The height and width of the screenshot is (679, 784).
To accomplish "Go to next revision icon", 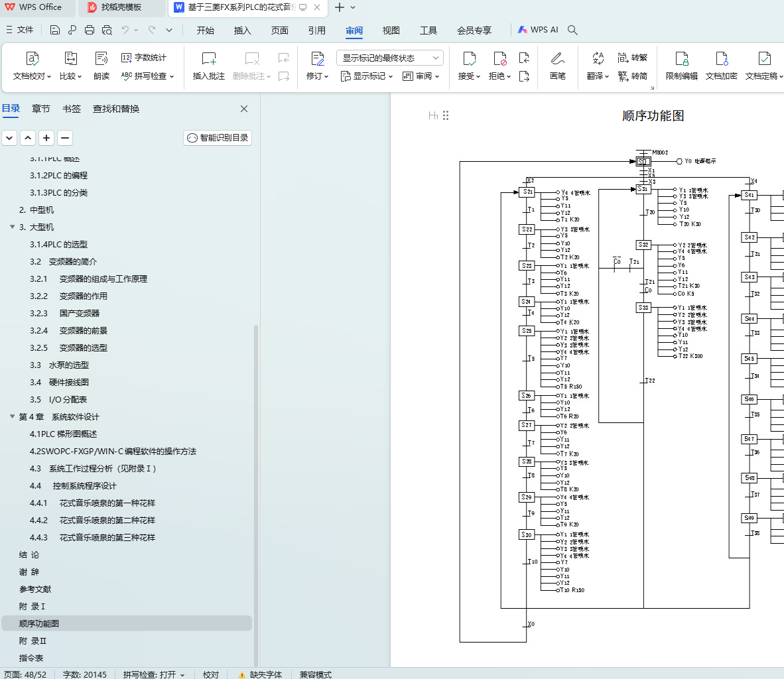I will click(x=524, y=76).
